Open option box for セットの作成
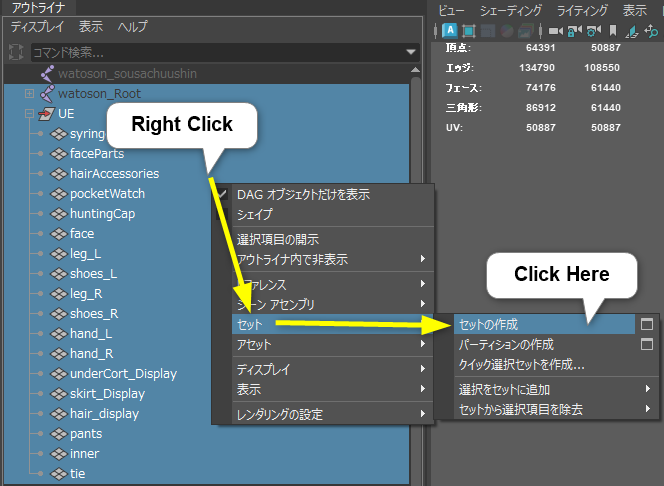Screen dimensions: 664x486 click(647, 324)
